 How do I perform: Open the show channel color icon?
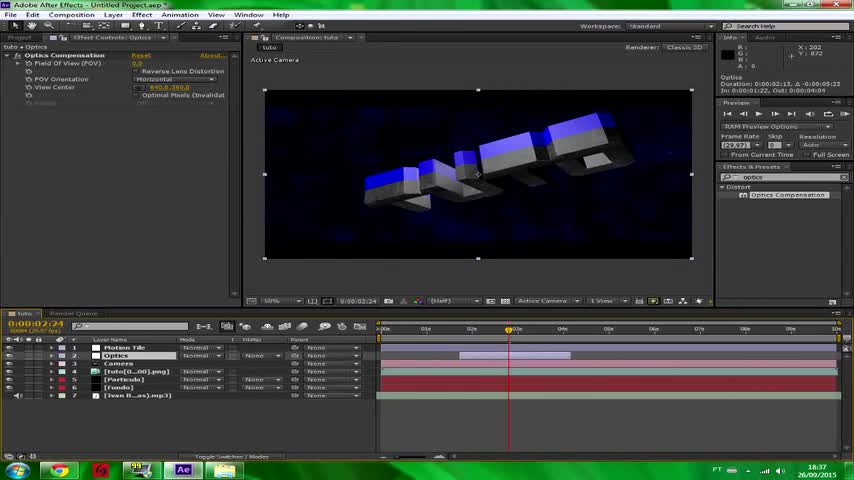pyautogui.click(x=418, y=301)
